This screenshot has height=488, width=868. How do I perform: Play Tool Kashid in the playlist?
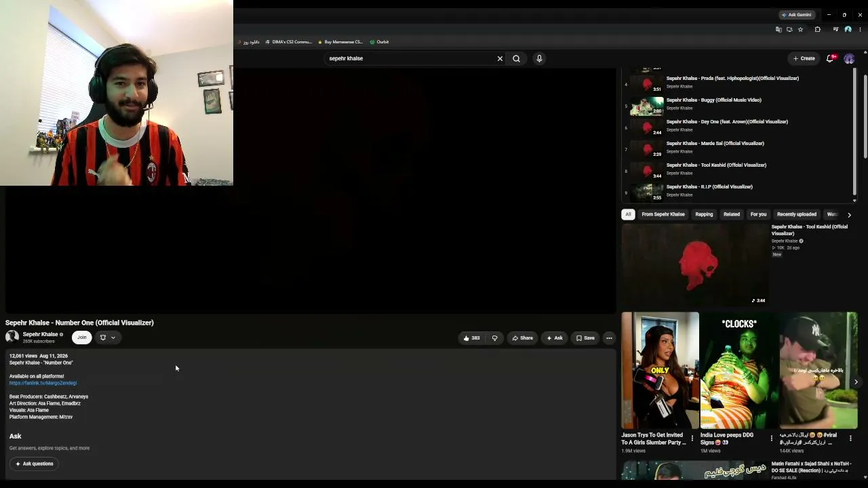tap(716, 165)
